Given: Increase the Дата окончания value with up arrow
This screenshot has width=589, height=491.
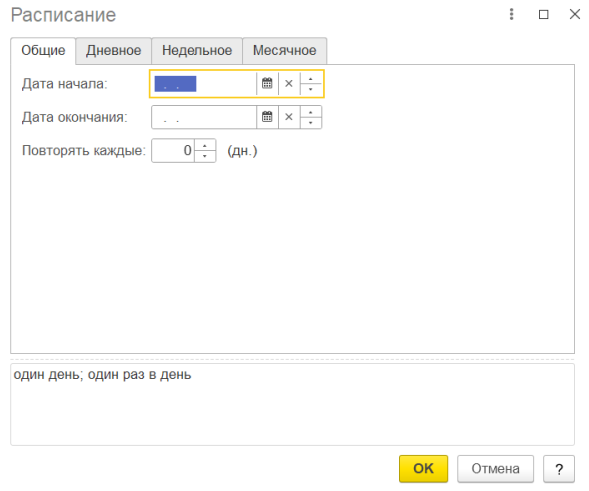Looking at the screenshot, I should [311, 112].
